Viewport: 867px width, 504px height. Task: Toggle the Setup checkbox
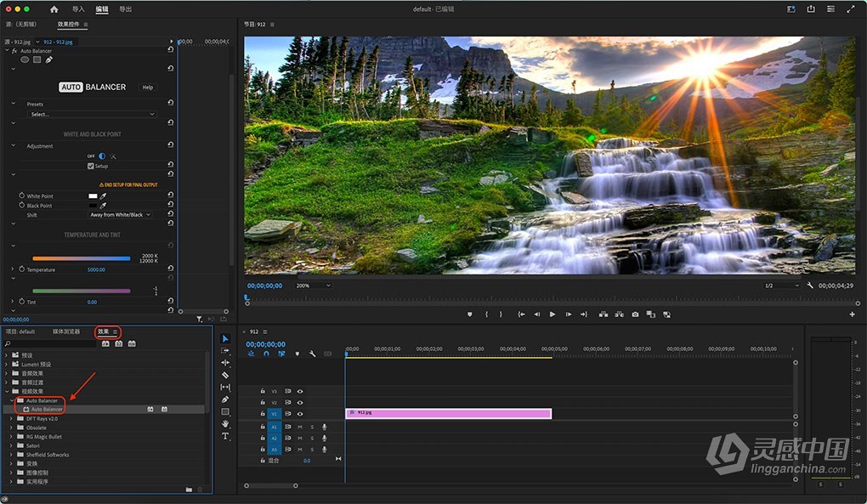91,166
